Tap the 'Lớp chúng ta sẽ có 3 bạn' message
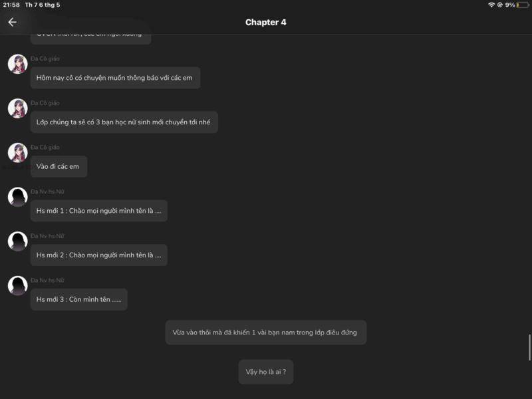The image size is (532, 399). tap(124, 122)
